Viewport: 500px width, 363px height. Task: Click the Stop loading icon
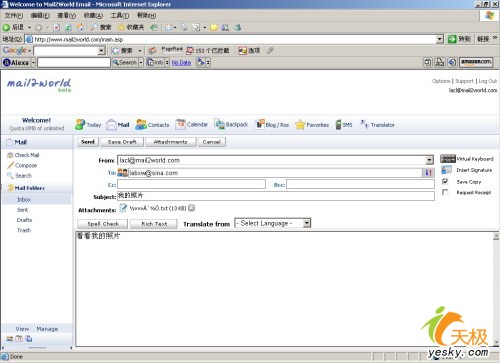(x=57, y=27)
